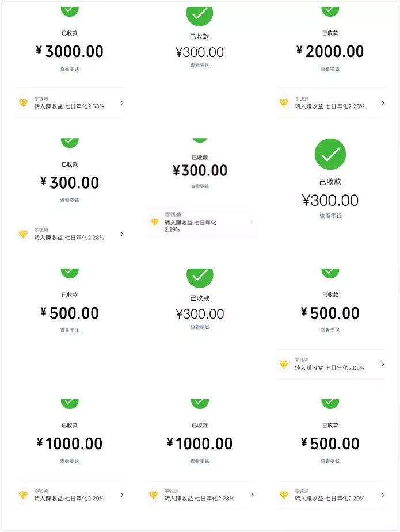Tap the diamond icon under ¥500.00 with 2.63% rate

pos(284,365)
